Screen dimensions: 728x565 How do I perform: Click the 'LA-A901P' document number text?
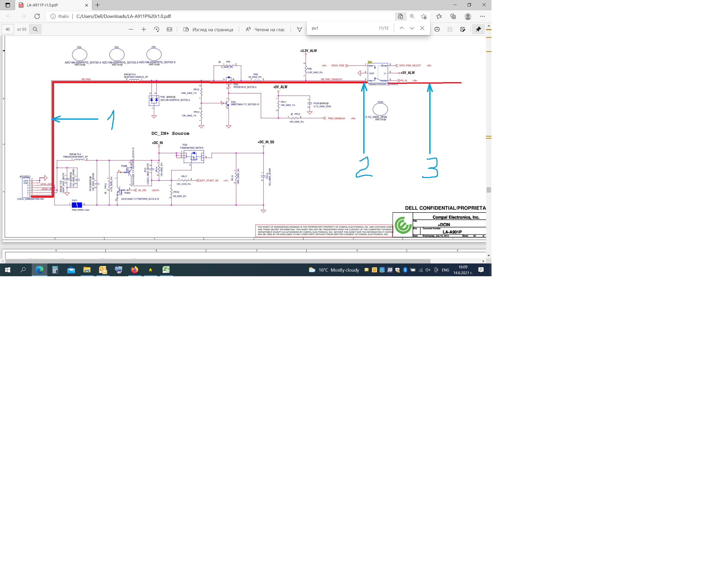452,232
